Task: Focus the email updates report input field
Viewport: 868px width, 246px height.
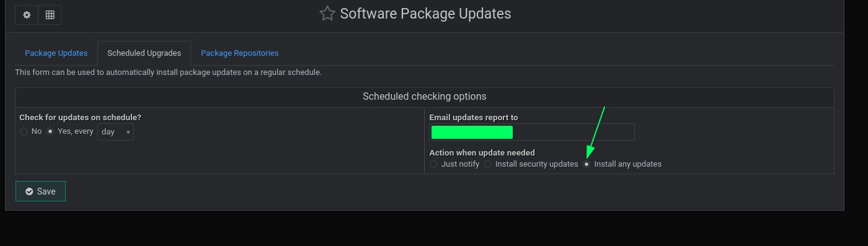Action: point(532,132)
